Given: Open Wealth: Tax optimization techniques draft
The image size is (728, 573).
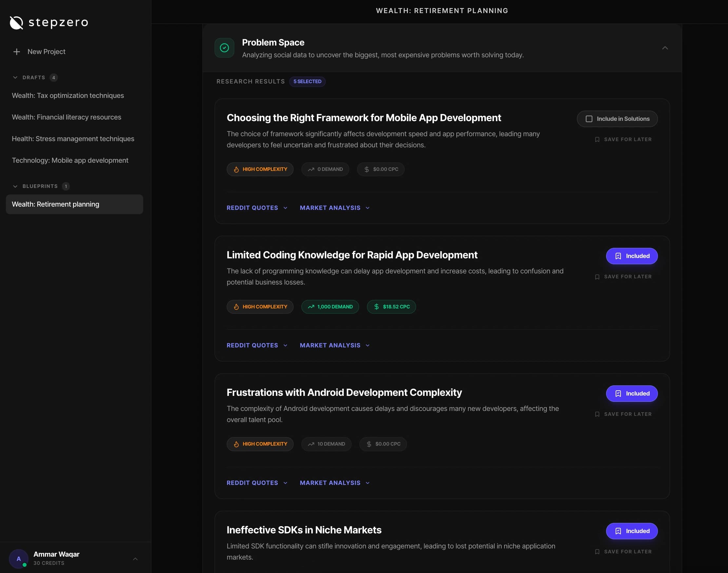Looking at the screenshot, I should point(68,96).
